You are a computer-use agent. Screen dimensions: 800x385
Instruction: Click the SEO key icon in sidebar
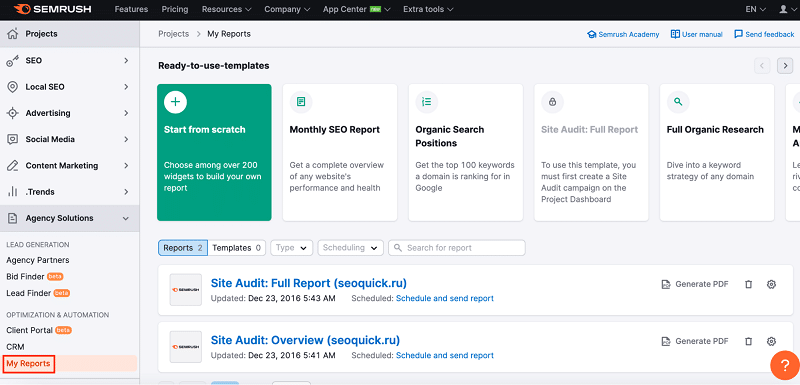coord(13,61)
